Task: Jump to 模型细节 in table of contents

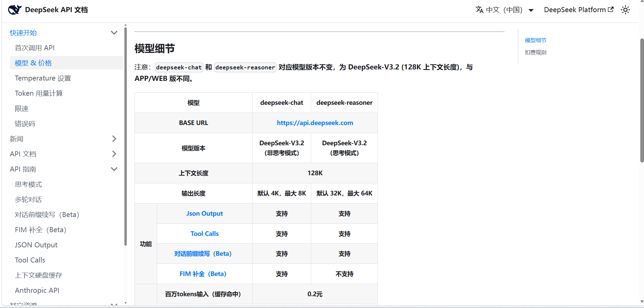Action: click(535, 40)
